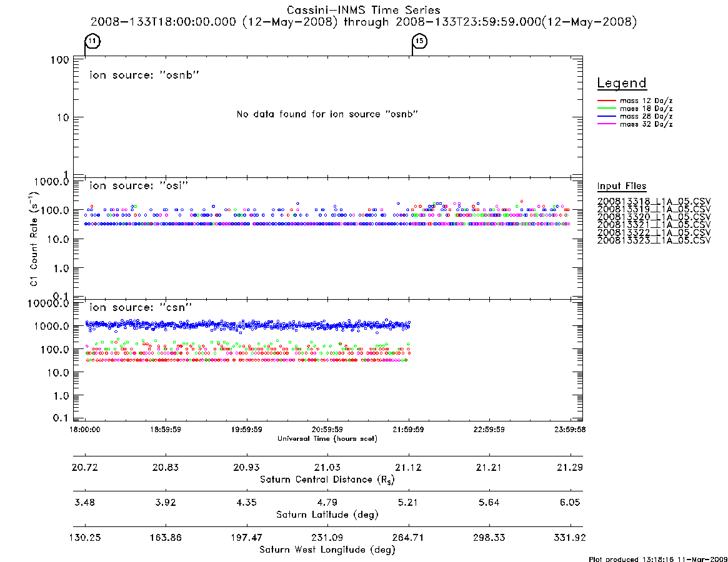Click the 298.33 longitude value
Viewport: 728px width, 562px height.
click(x=489, y=538)
